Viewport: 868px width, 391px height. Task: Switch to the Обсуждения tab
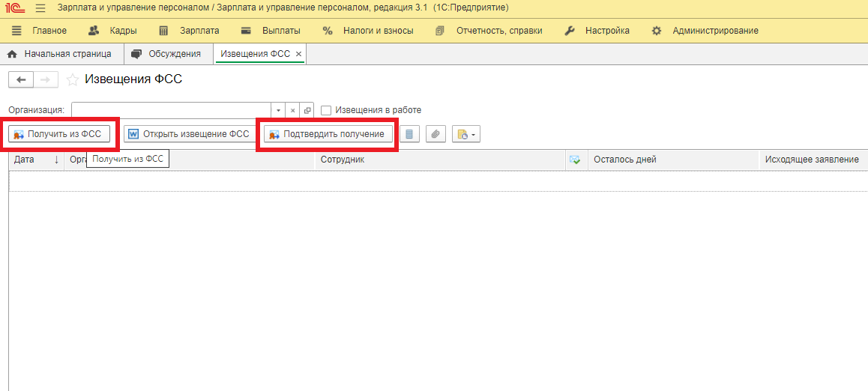coord(166,54)
